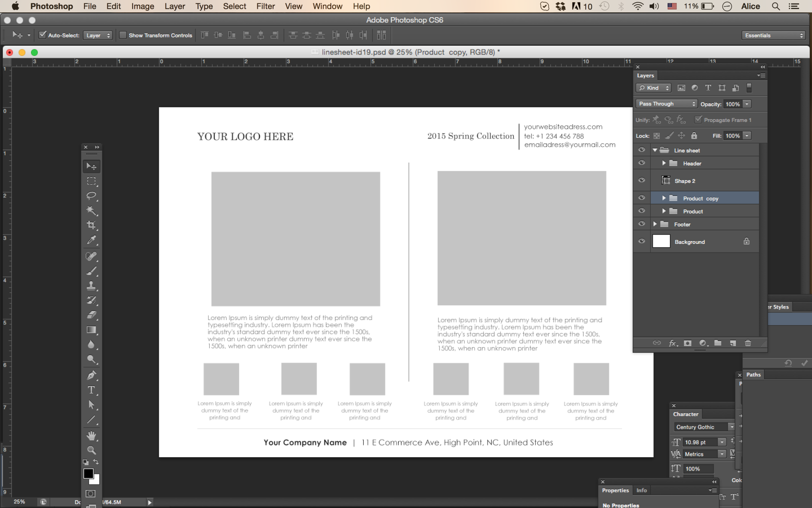Screen dimensions: 812x508
Task: Select the Brush tool
Action: [91, 271]
